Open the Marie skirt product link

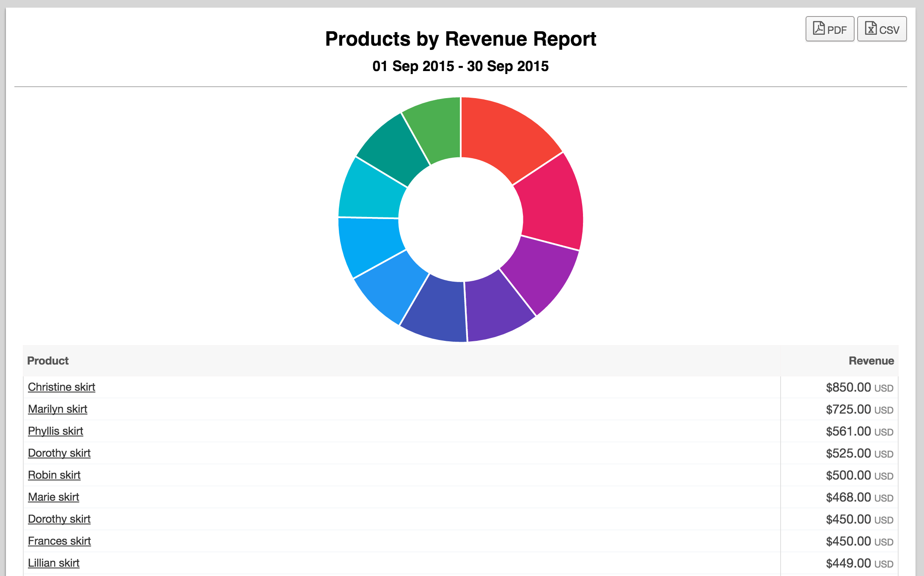point(53,497)
